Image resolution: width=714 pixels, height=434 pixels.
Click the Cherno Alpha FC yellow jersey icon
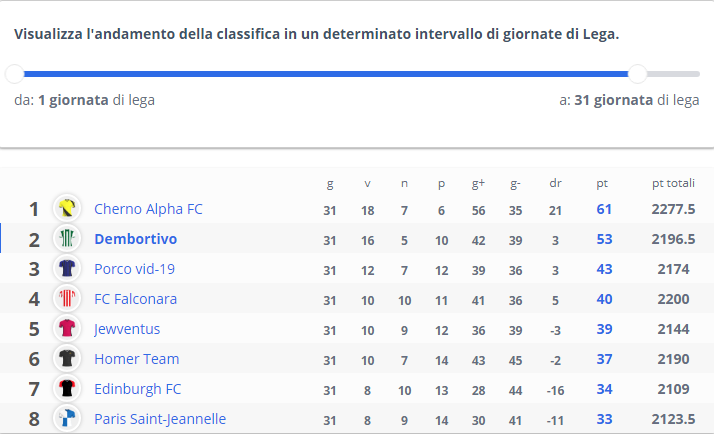[x=67, y=208]
